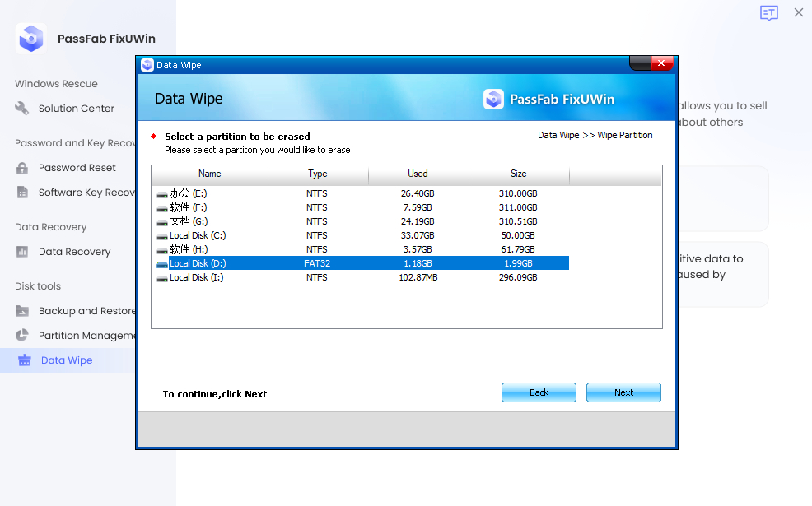The width and height of the screenshot is (812, 506).
Task: Click the Software Key Recovery icon
Action: [x=22, y=193]
